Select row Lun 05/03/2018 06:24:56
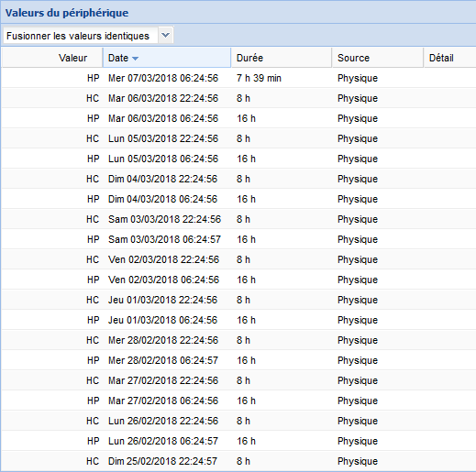Viewport: 476px width, 472px height. pyautogui.click(x=238, y=159)
